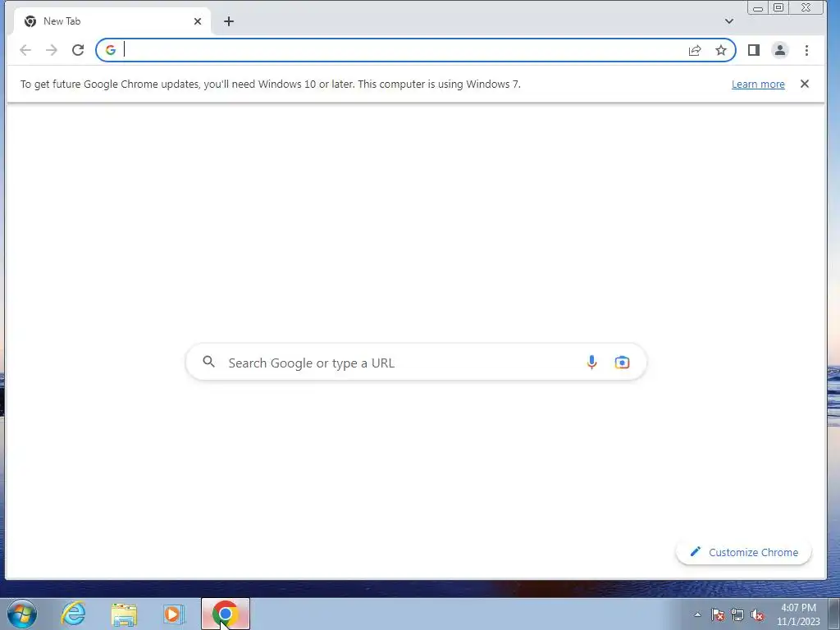This screenshot has width=840, height=630.
Task: Open the Learn more link
Action: tap(758, 84)
